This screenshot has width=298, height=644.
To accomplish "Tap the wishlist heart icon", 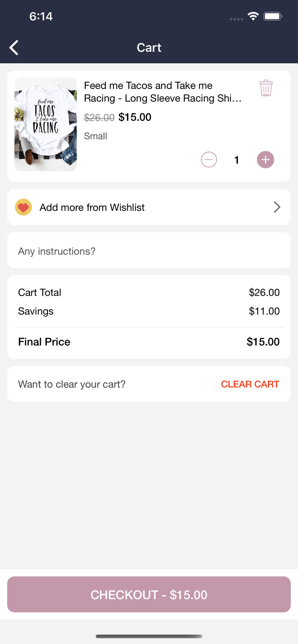I will click(x=24, y=207).
